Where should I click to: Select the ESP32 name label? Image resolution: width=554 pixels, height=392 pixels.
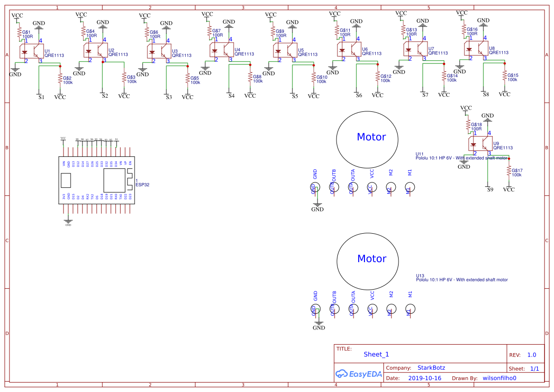point(142,184)
